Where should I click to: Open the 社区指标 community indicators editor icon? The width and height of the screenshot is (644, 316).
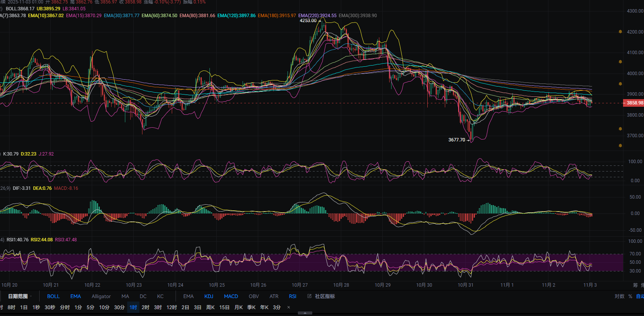point(309,296)
